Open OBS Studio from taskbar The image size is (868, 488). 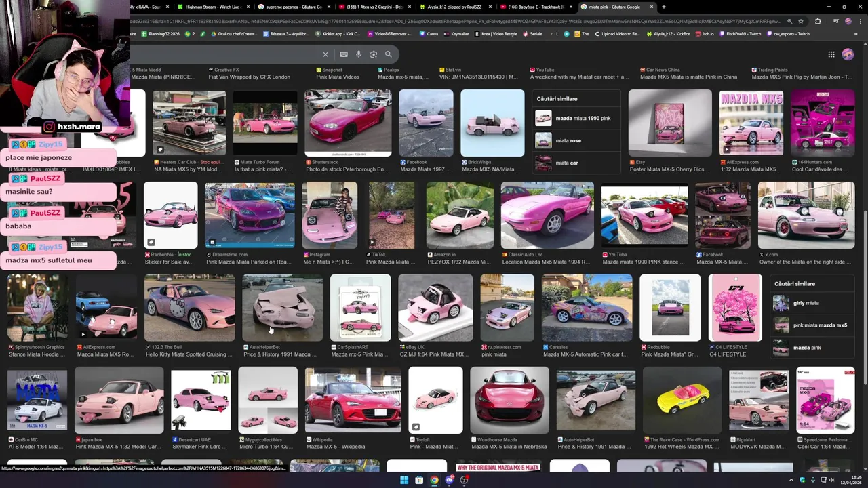[464, 480]
